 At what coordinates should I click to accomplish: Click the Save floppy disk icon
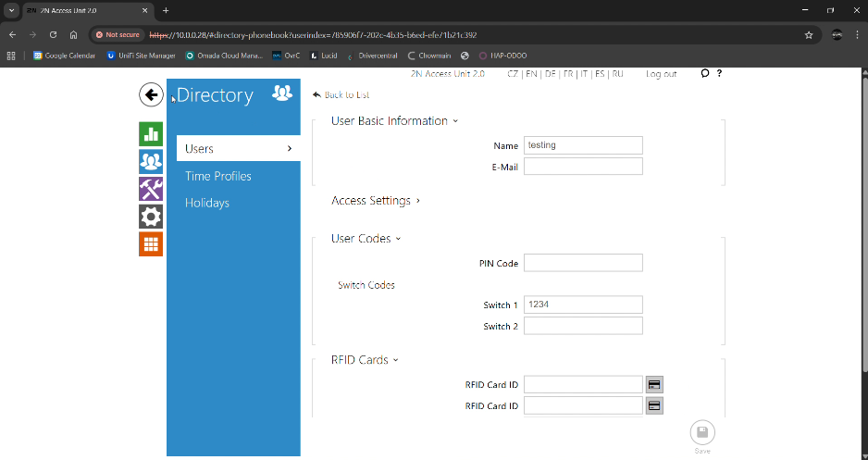pyautogui.click(x=702, y=433)
